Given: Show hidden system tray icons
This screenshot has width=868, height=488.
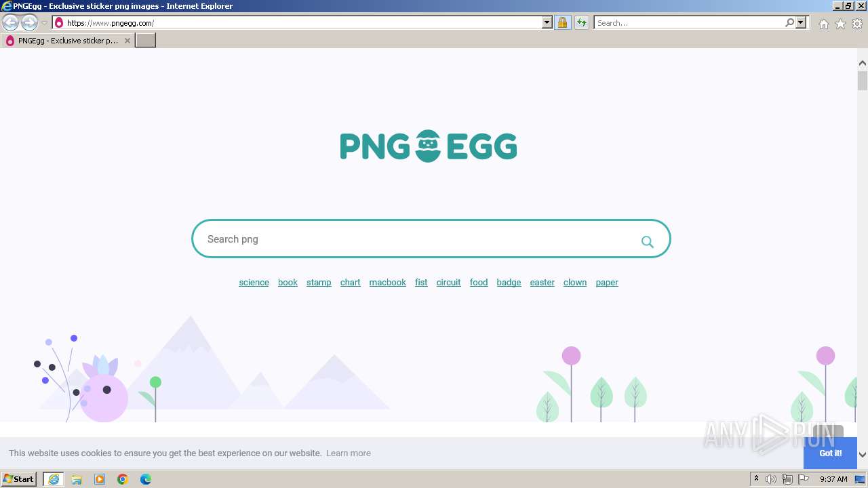Looking at the screenshot, I should [757, 479].
